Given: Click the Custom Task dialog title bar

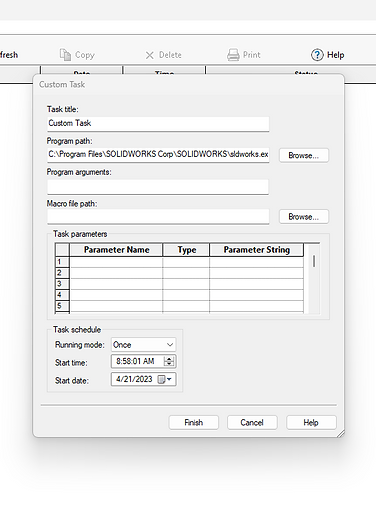Looking at the screenshot, I should (189, 84).
